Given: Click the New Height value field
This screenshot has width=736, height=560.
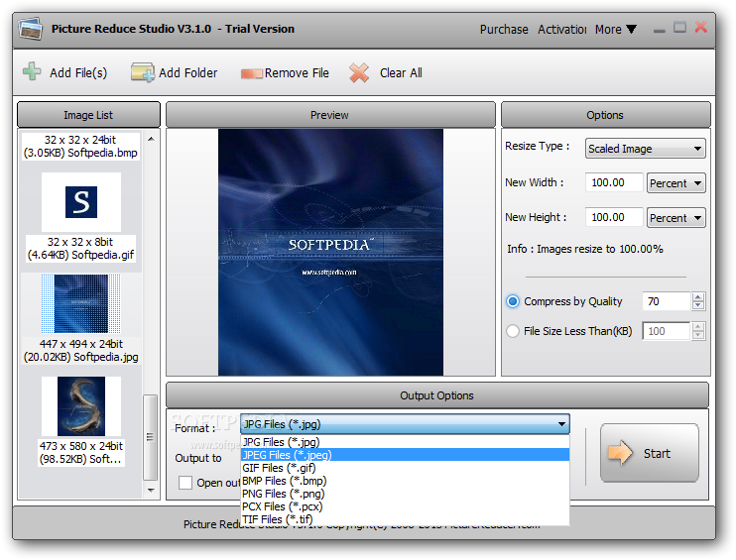Looking at the screenshot, I should click(613, 217).
